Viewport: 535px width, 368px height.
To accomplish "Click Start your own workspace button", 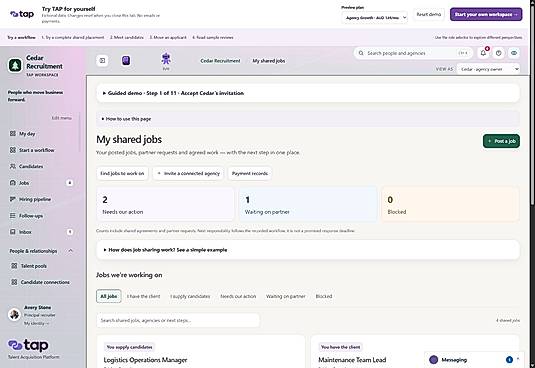I will tap(486, 14).
